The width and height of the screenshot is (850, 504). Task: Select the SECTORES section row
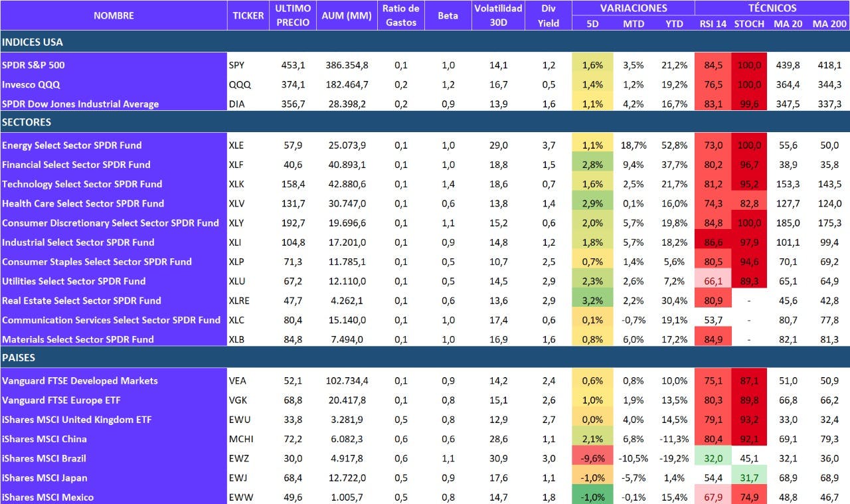click(x=425, y=122)
